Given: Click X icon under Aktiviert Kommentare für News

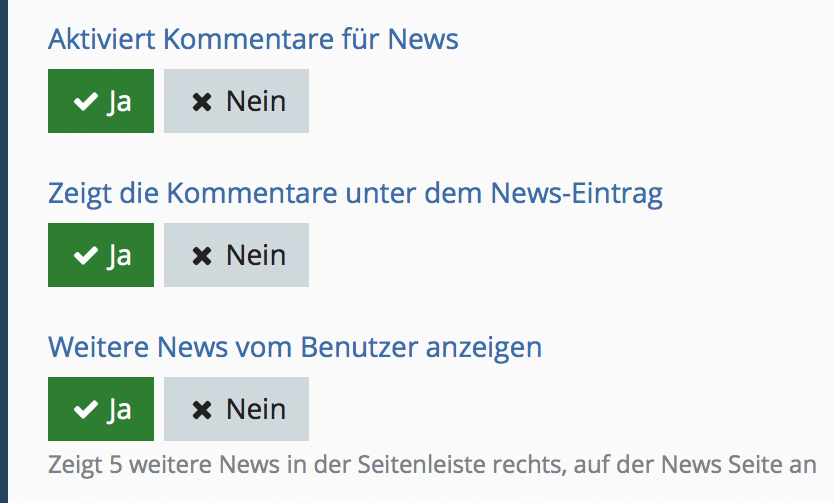Looking at the screenshot, I should (202, 102).
